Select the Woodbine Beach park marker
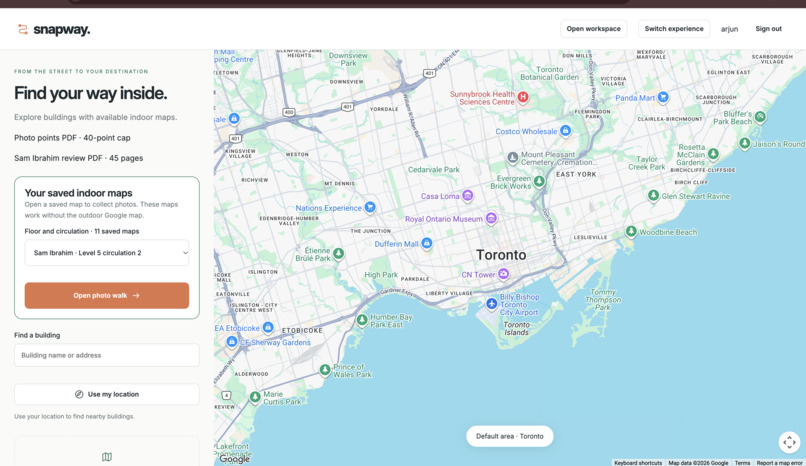 coord(631,232)
